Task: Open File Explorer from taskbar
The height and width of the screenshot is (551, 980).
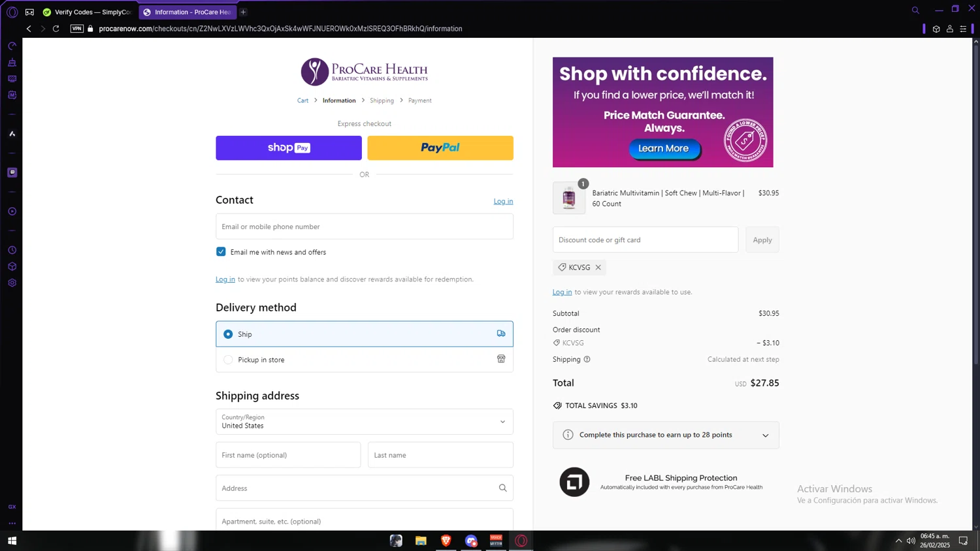Action: pyautogui.click(x=421, y=541)
